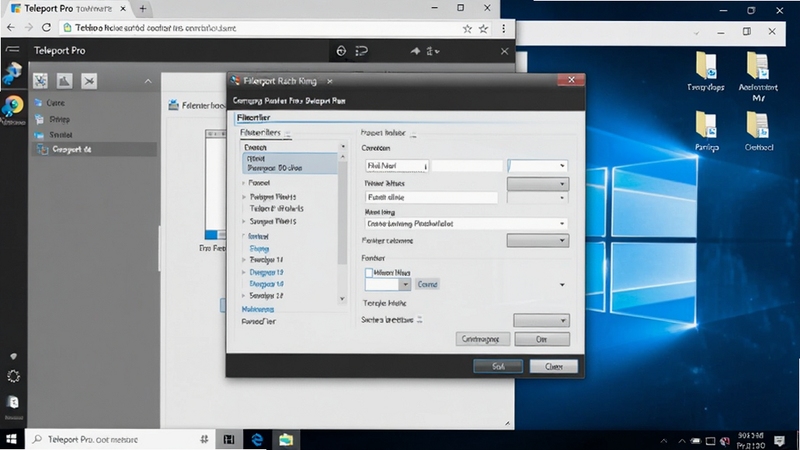Expand the 'Fxmel' tree node
800x450 pixels.
(244, 183)
